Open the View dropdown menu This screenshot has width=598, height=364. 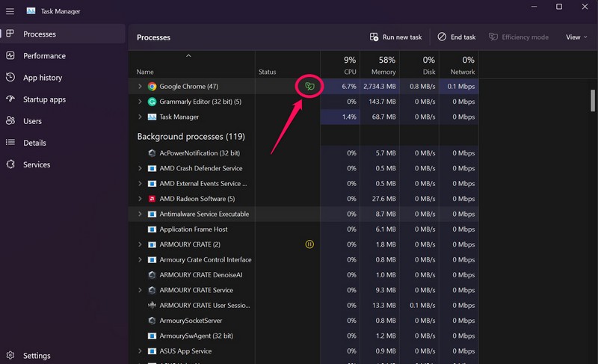point(577,37)
